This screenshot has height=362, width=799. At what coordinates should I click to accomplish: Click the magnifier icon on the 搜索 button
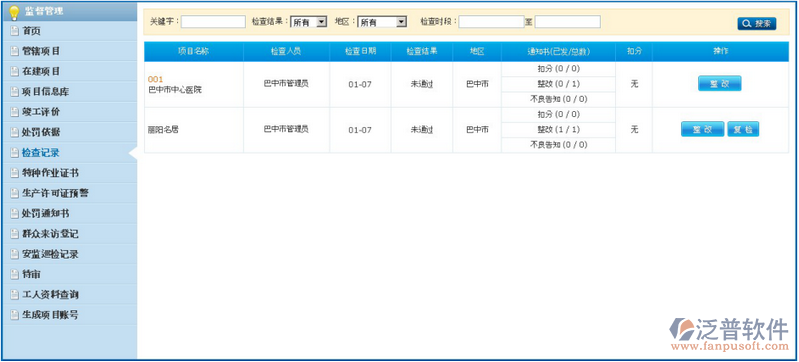747,23
